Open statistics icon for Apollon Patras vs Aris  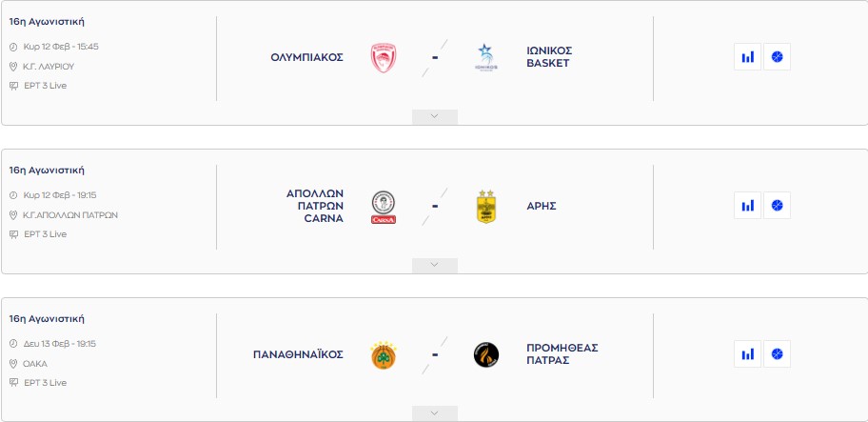tap(748, 206)
